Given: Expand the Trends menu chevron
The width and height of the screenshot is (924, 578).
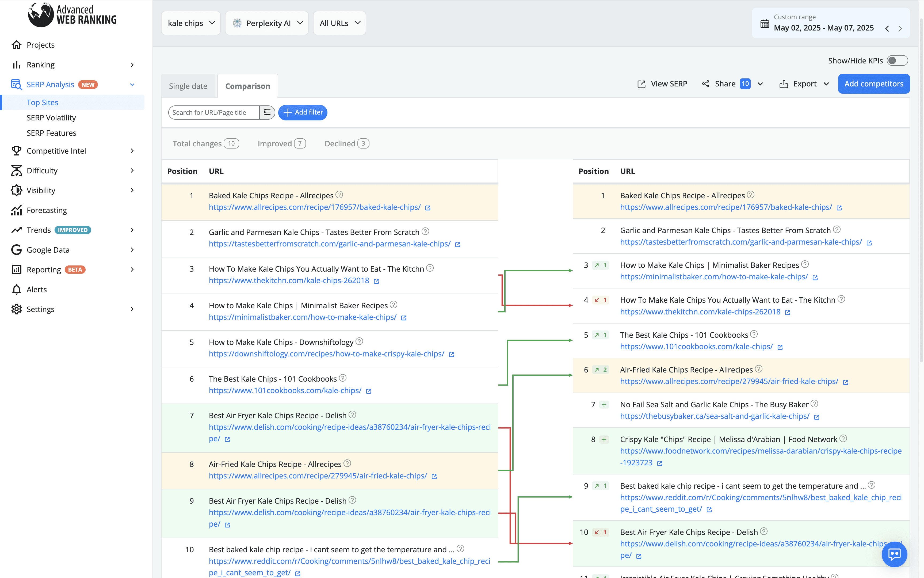Looking at the screenshot, I should point(132,230).
